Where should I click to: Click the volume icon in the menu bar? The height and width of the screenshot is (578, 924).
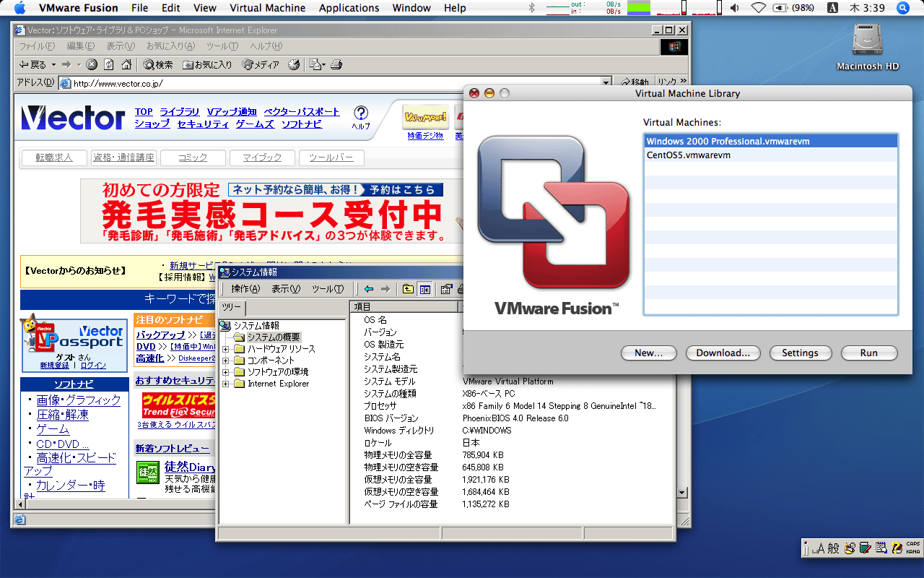735,8
